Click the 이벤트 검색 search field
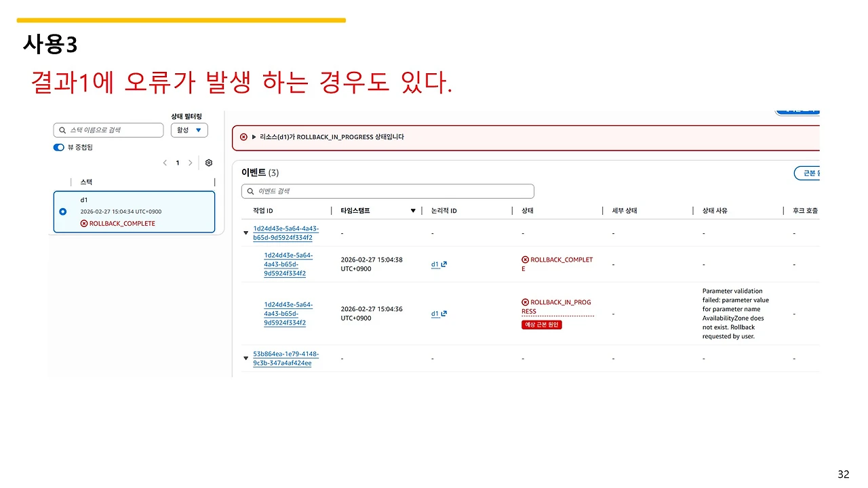Screen dimensions: 868x488 pyautogui.click(x=387, y=190)
